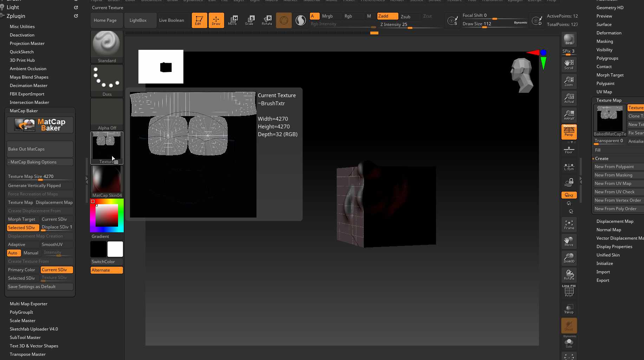Click Save Settings as Default
The height and width of the screenshot is (360, 644).
tap(40, 287)
